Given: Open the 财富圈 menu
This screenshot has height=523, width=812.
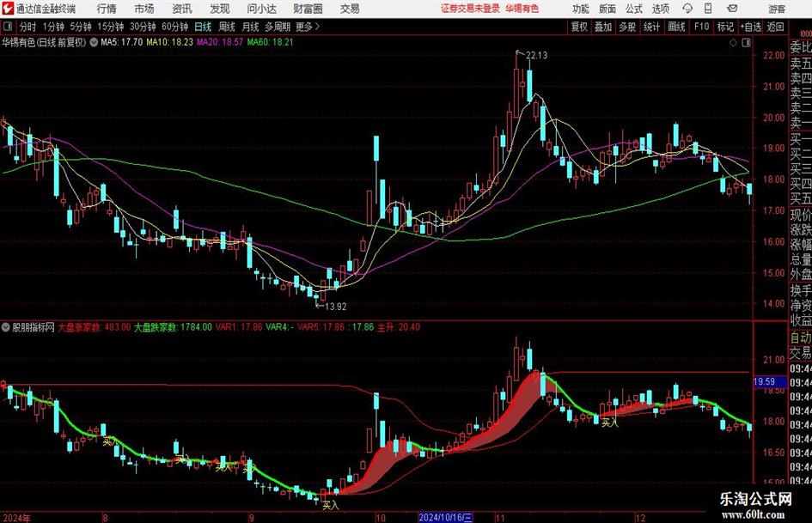Looking at the screenshot, I should click(308, 9).
